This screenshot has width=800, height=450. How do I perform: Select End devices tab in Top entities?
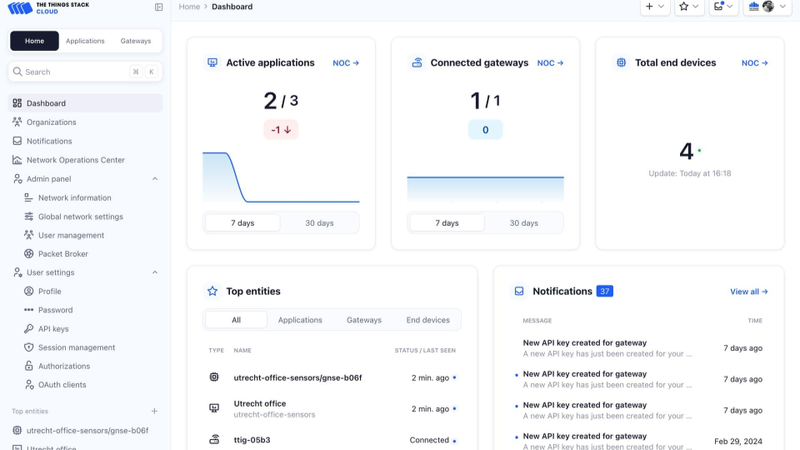[x=427, y=320]
